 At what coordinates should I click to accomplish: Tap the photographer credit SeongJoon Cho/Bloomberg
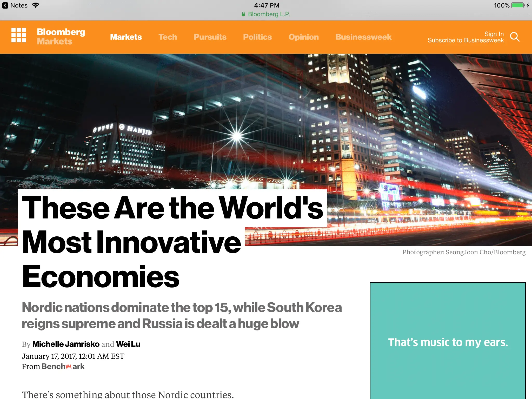[464, 252]
